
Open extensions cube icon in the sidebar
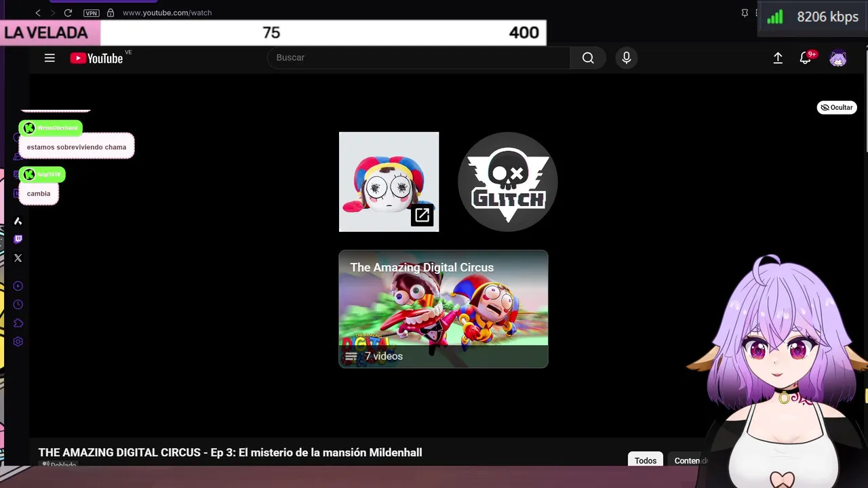[x=18, y=323]
